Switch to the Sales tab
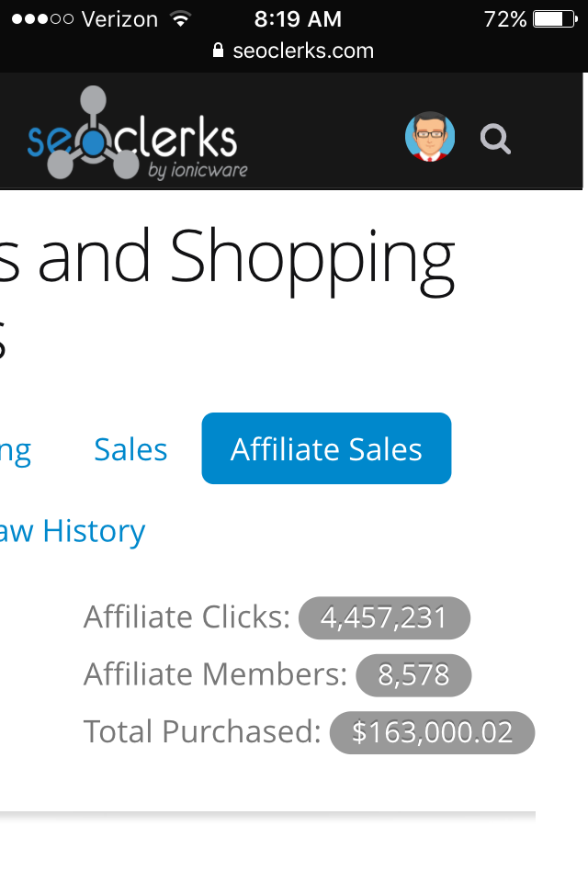588x882 pixels. pos(130,449)
